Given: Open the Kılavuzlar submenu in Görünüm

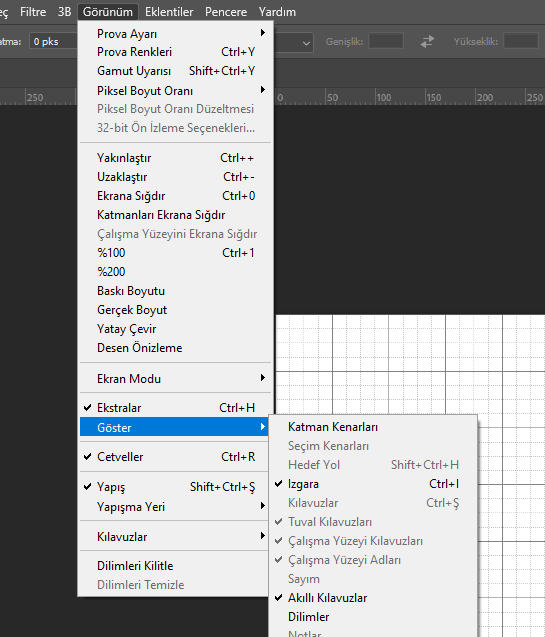Looking at the screenshot, I should coord(174,537).
